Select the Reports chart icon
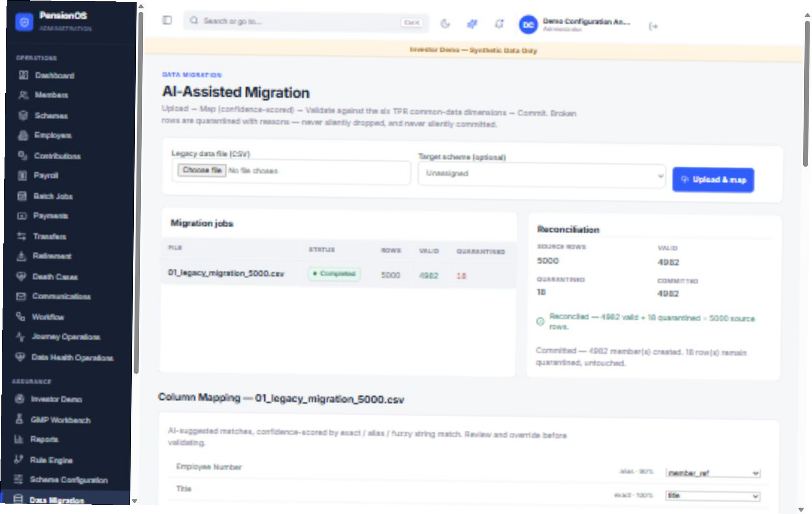The height and width of the screenshot is (514, 812). click(19, 439)
